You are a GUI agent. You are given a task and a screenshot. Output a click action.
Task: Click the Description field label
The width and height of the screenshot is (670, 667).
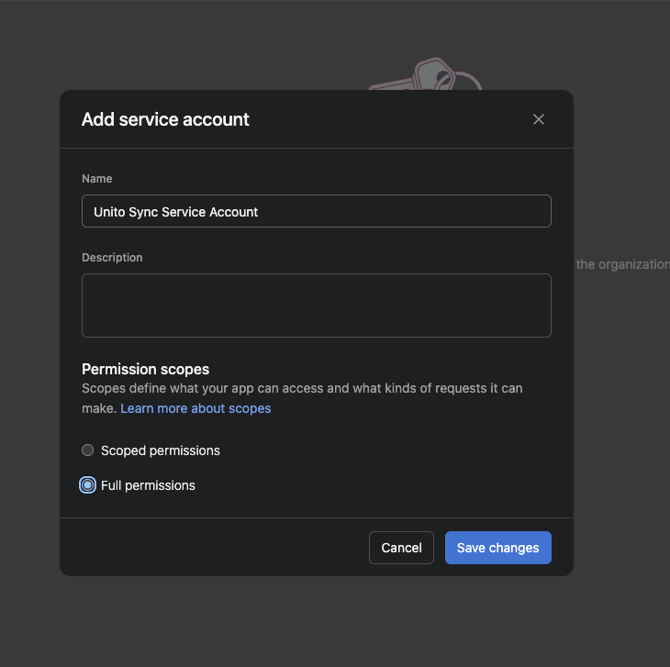(112, 257)
